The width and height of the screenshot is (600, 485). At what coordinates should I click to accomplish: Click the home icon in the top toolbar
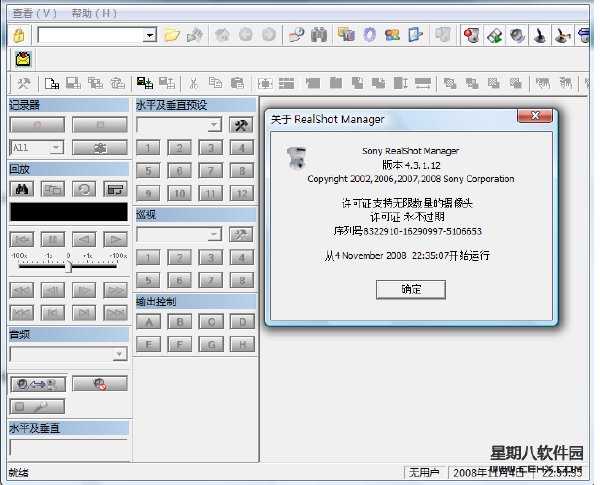click(x=223, y=35)
